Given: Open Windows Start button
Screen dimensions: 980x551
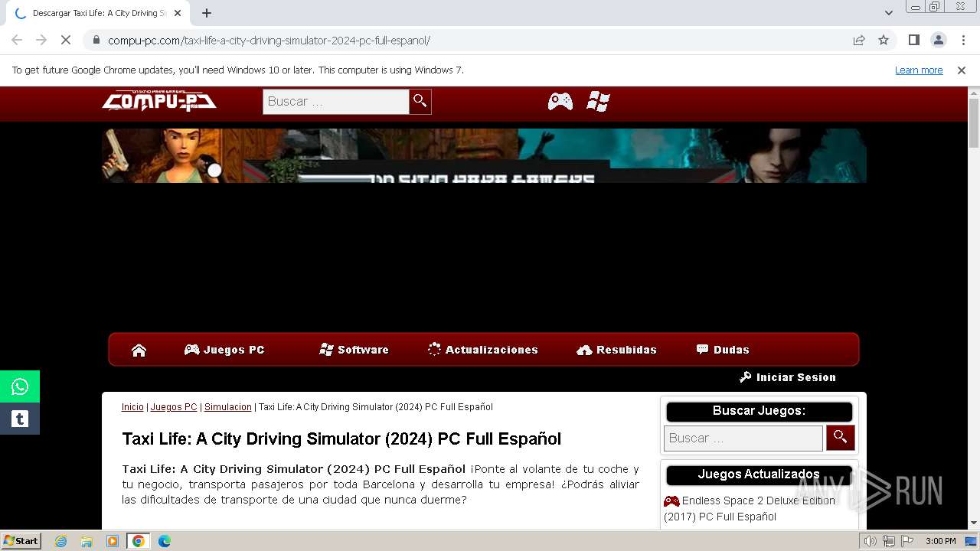Looking at the screenshot, I should (21, 541).
